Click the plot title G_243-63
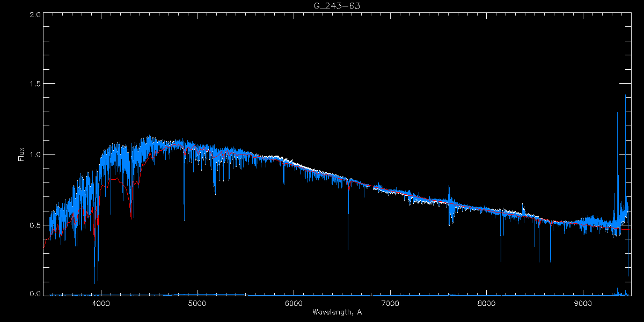The width and height of the screenshot is (644, 322). 336,6
